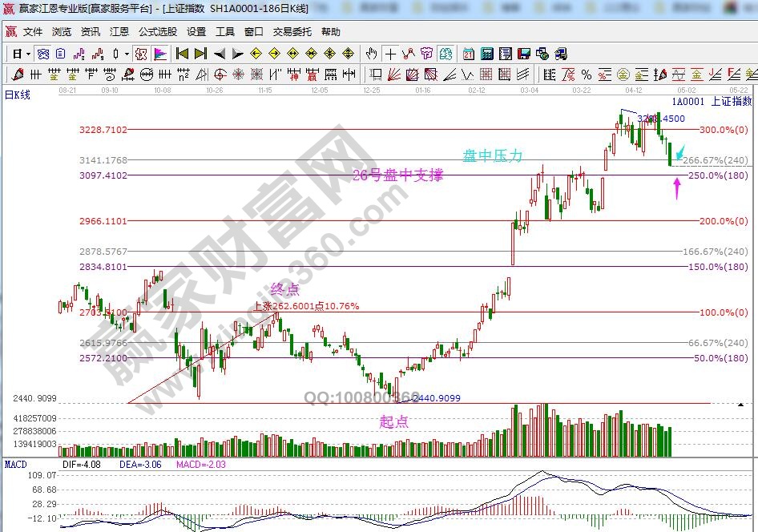The image size is (758, 532).
Task: Open the 公式选股 menu
Action: (x=158, y=32)
